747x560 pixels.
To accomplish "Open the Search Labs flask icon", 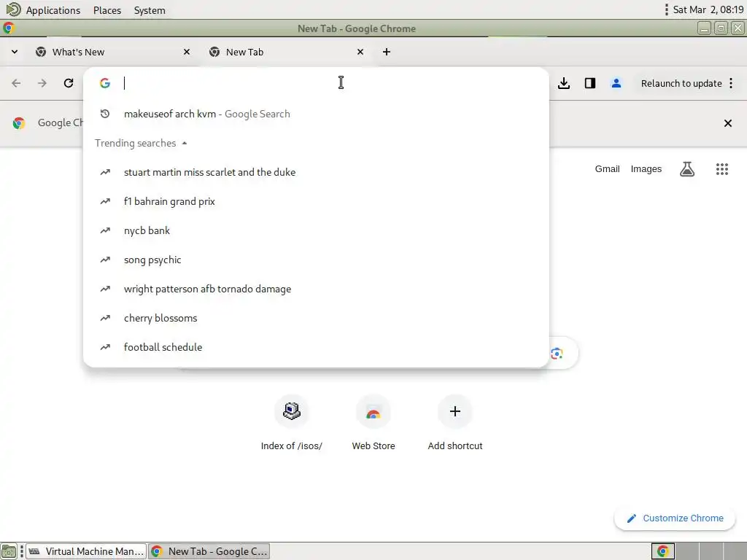I will pyautogui.click(x=687, y=169).
